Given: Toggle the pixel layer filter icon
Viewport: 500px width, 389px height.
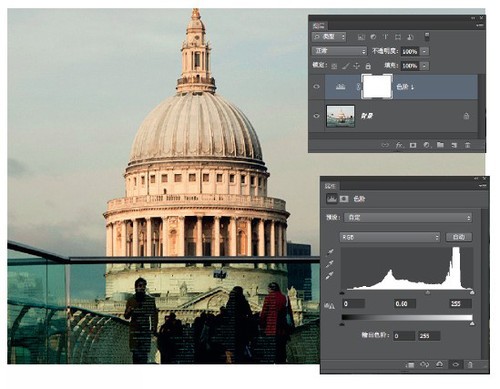Looking at the screenshot, I should [361, 37].
